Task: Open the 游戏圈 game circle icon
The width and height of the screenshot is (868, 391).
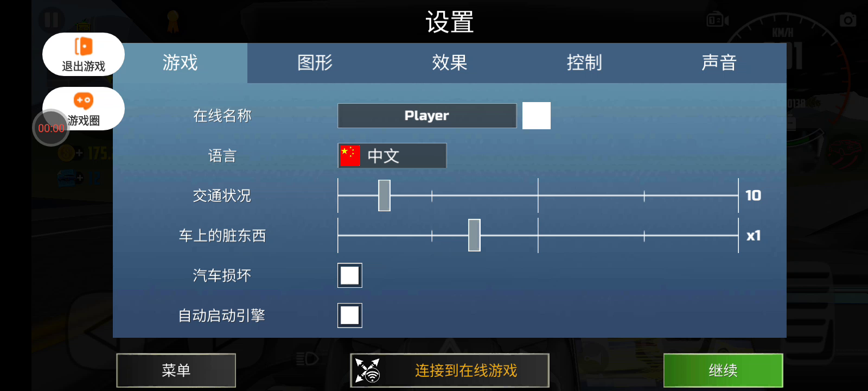Action: pos(84,108)
